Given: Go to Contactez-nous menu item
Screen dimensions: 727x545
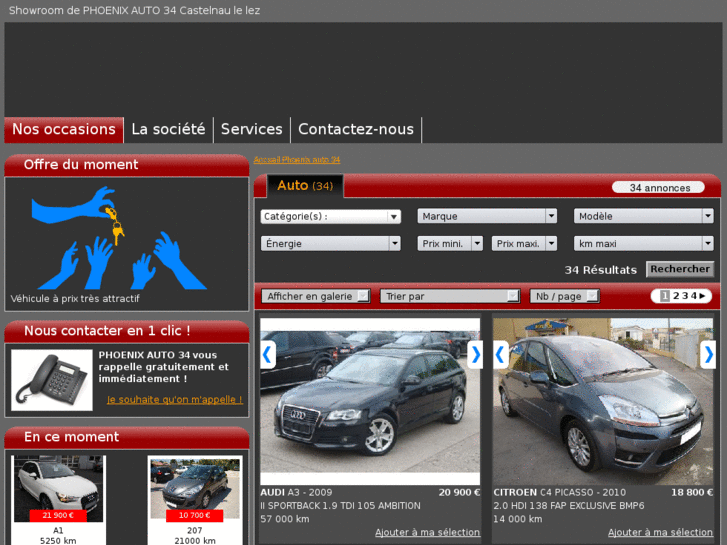Looking at the screenshot, I should [x=355, y=129].
